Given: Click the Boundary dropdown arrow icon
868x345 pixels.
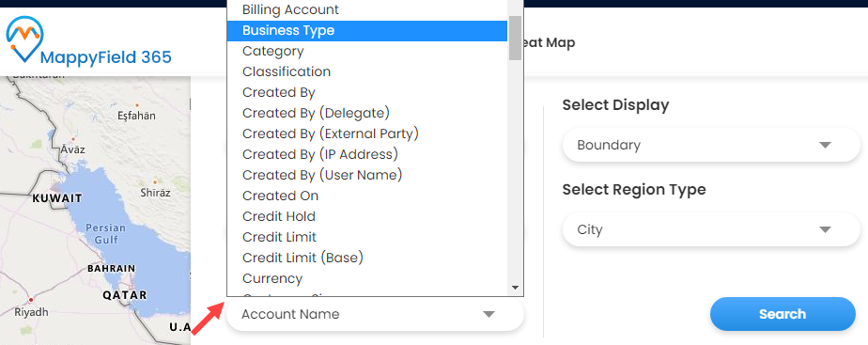Looking at the screenshot, I should (x=825, y=145).
